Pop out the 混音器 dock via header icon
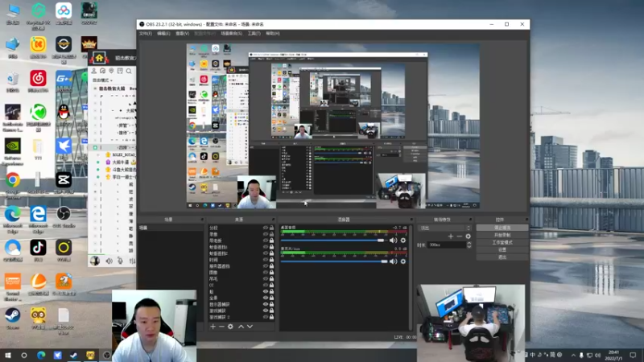The image size is (644, 362). 411,220
